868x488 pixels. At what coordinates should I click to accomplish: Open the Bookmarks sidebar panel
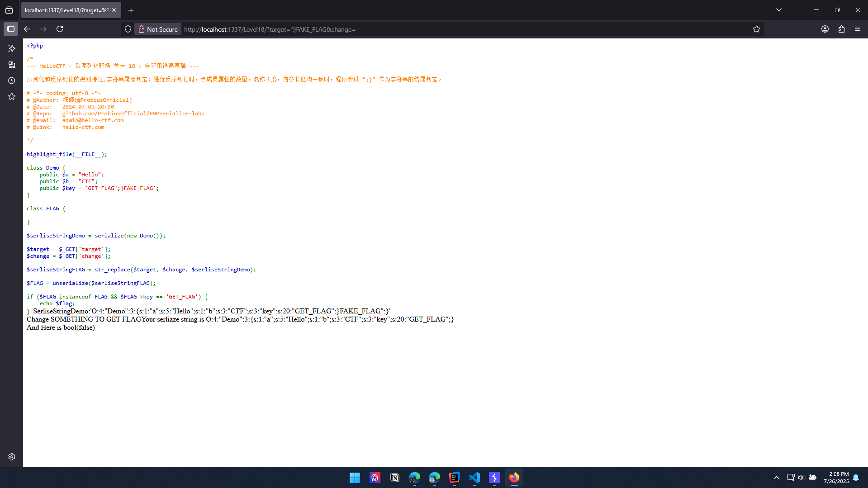(x=12, y=96)
